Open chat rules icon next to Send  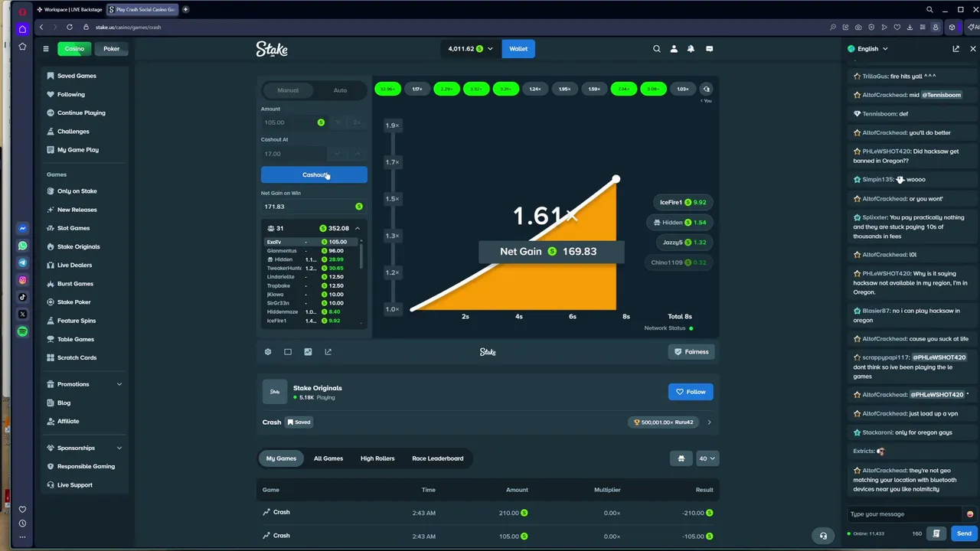[936, 533]
